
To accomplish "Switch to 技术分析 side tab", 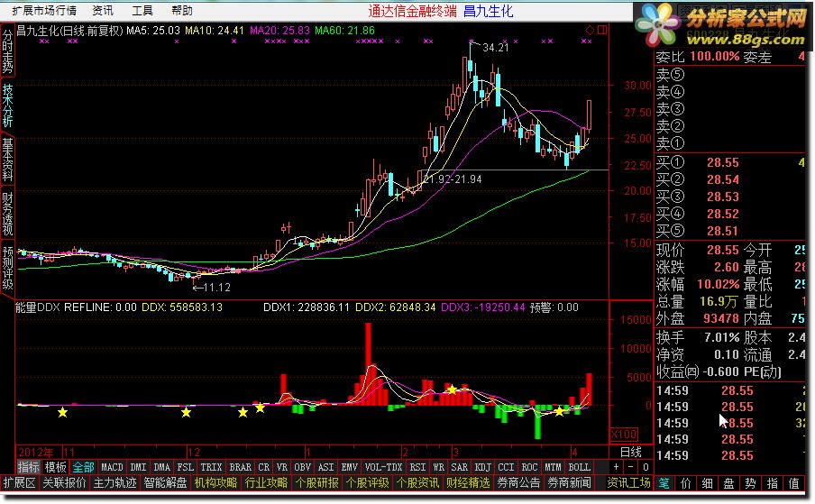I will (x=7, y=106).
